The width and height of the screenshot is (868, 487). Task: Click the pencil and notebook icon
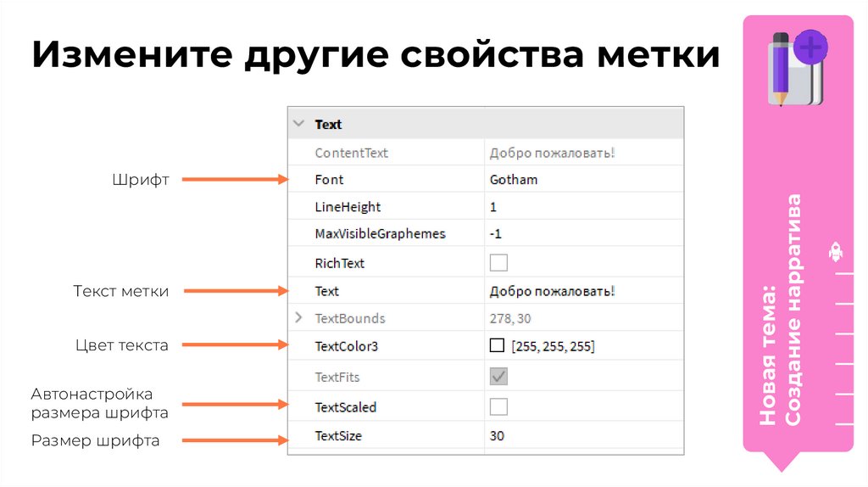point(798,68)
